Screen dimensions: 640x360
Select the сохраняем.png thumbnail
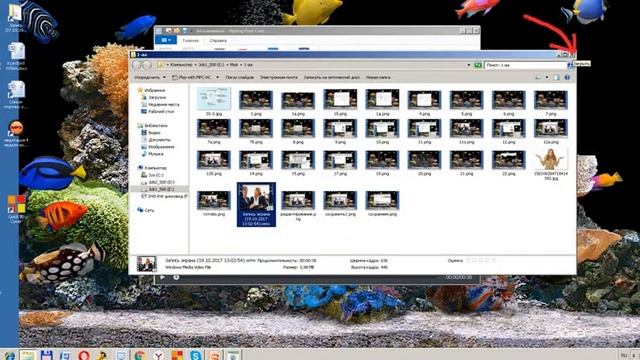[382, 200]
